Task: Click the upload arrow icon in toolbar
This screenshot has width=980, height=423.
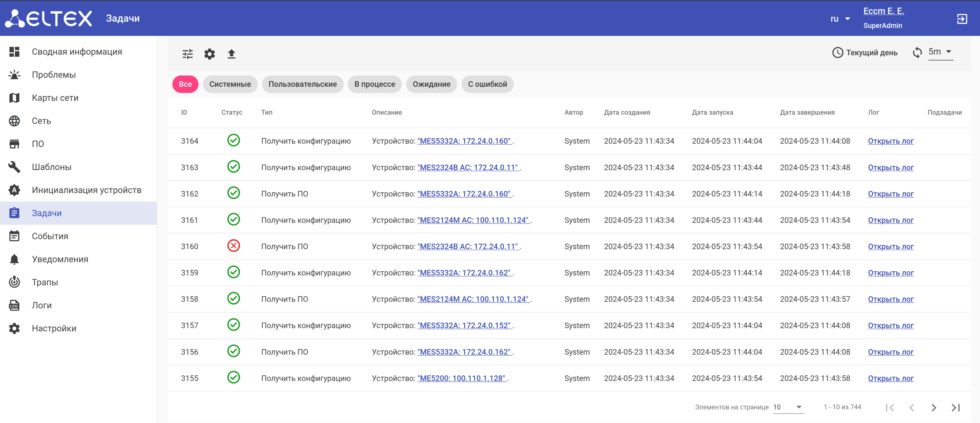Action: [231, 54]
